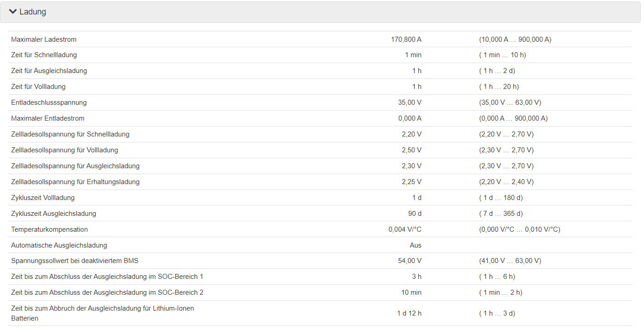Select Zykluszeit Ausgleichsladung value 90 d
Viewport: 644px width, 336px height.
tap(415, 214)
